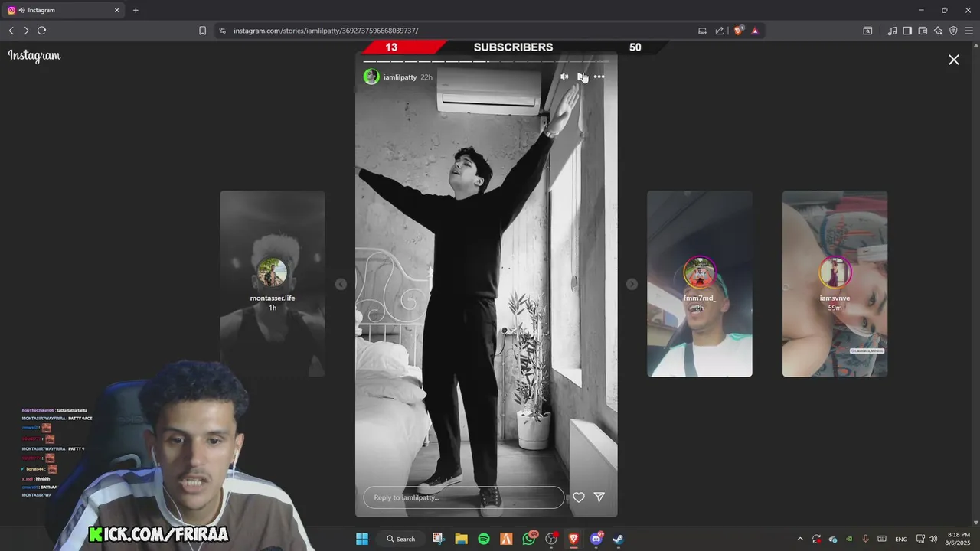This screenshot has width=980, height=551.
Task: Open tab search icon in toolbar
Action: click(867, 31)
